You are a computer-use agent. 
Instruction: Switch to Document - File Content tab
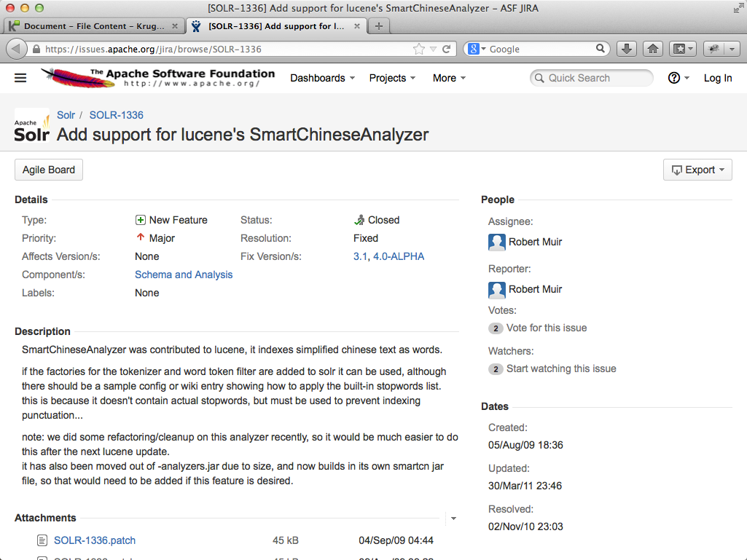pyautogui.click(x=94, y=26)
